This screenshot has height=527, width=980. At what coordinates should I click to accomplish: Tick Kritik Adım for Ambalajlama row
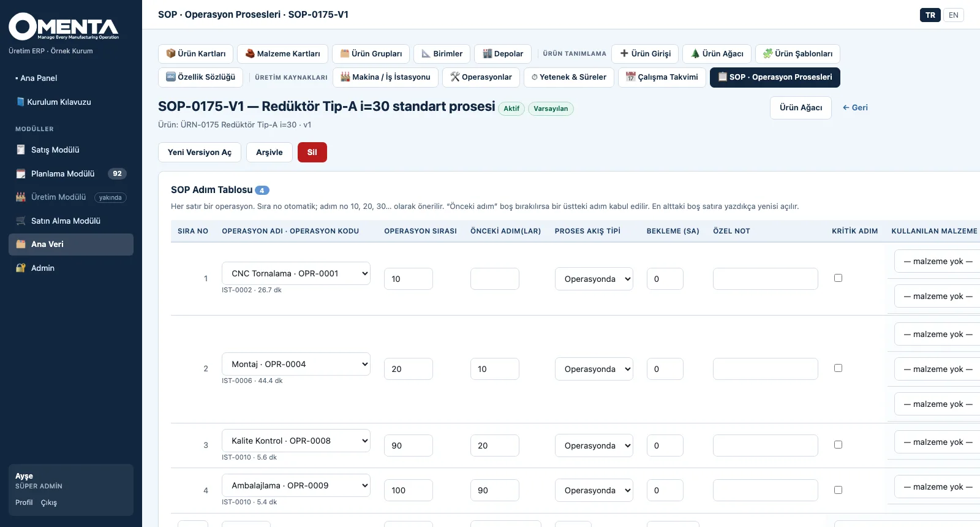[838, 490]
